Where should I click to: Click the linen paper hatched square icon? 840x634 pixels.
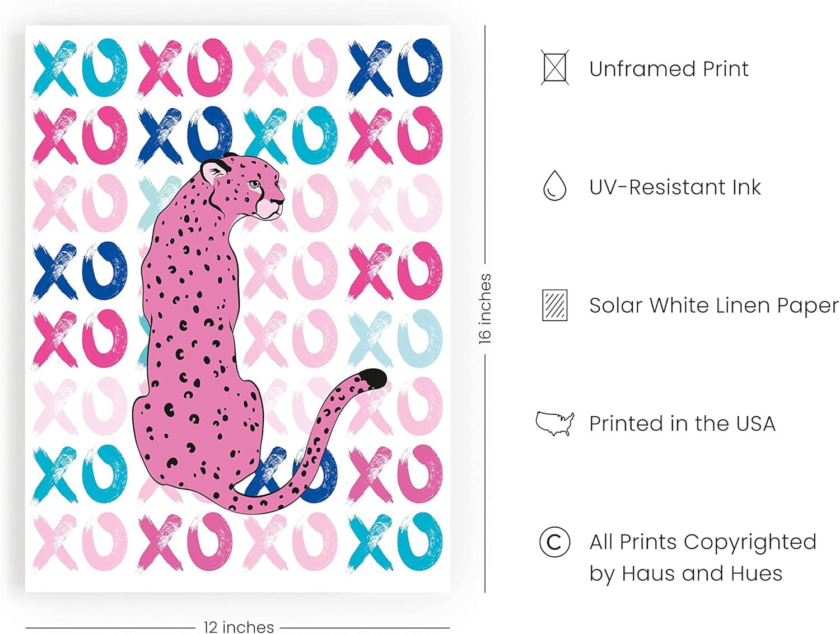555,305
